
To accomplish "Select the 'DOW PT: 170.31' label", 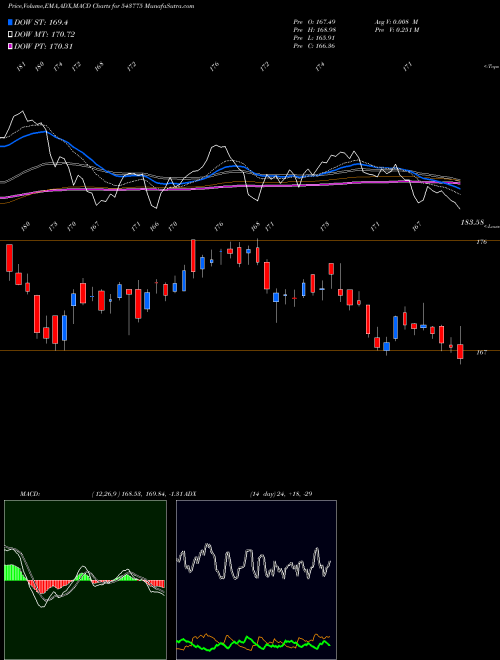I will [x=44, y=46].
